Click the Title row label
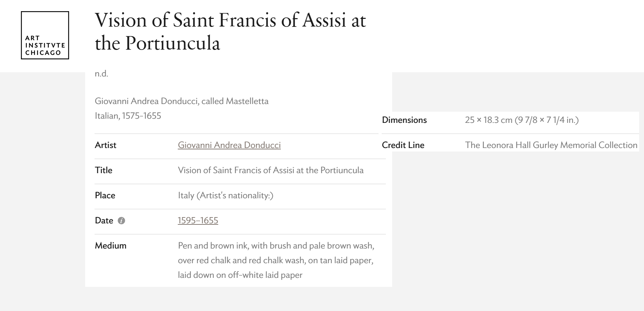The width and height of the screenshot is (644, 311). point(104,170)
